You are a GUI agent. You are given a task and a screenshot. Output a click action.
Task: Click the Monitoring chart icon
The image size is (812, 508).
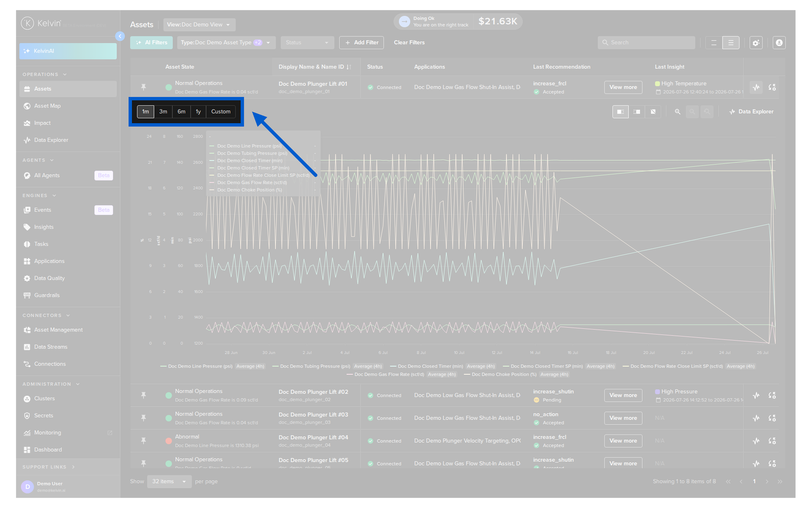click(x=27, y=433)
